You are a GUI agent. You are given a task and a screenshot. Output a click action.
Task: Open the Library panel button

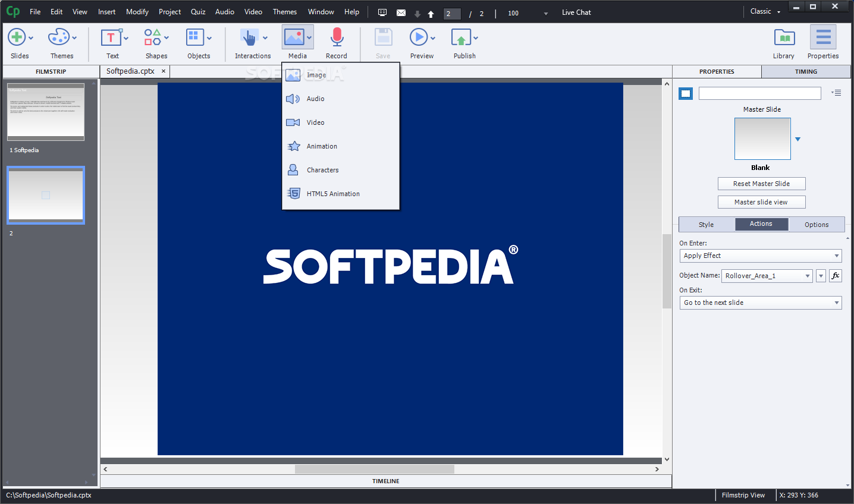[784, 43]
